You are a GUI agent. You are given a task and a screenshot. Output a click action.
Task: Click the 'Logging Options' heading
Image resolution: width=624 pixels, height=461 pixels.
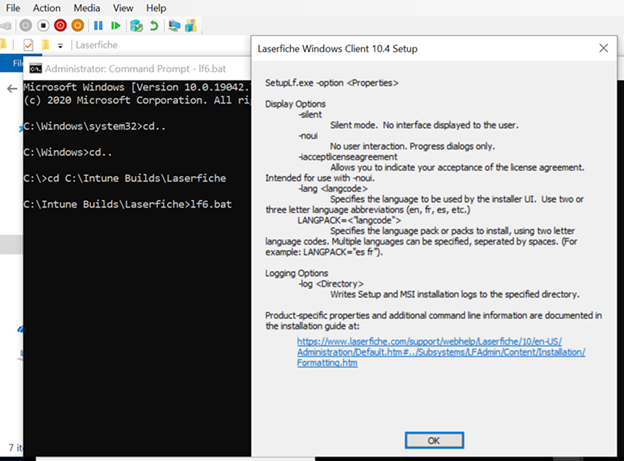pos(296,273)
